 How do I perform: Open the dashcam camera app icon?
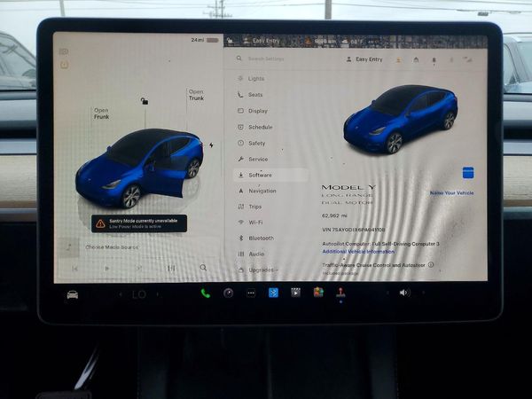point(228,293)
